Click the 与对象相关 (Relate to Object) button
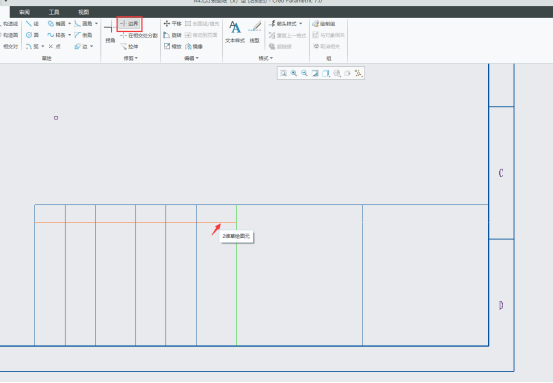The width and height of the screenshot is (553, 383). click(x=329, y=35)
